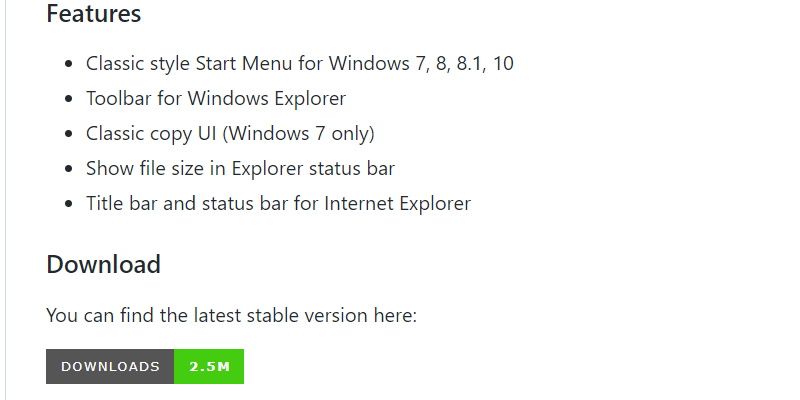Viewport: 800px width, 400px height.
Task: Click the words Internet Explorer
Action: 397,203
